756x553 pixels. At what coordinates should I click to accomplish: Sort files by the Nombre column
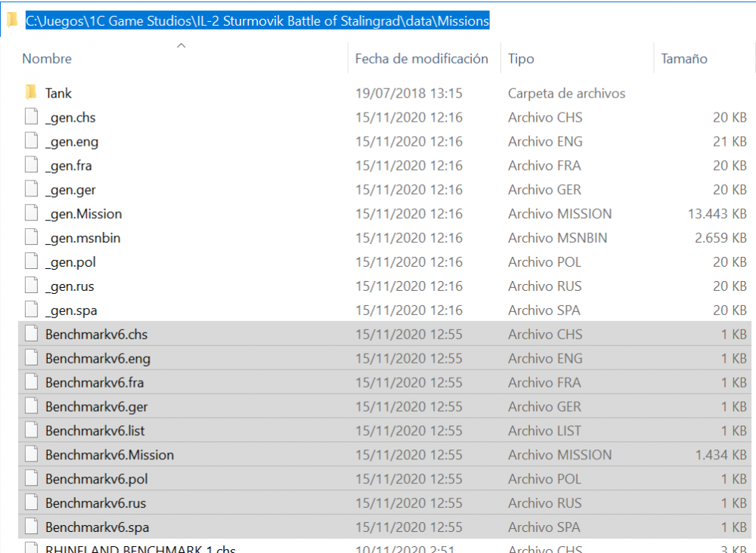(47, 59)
